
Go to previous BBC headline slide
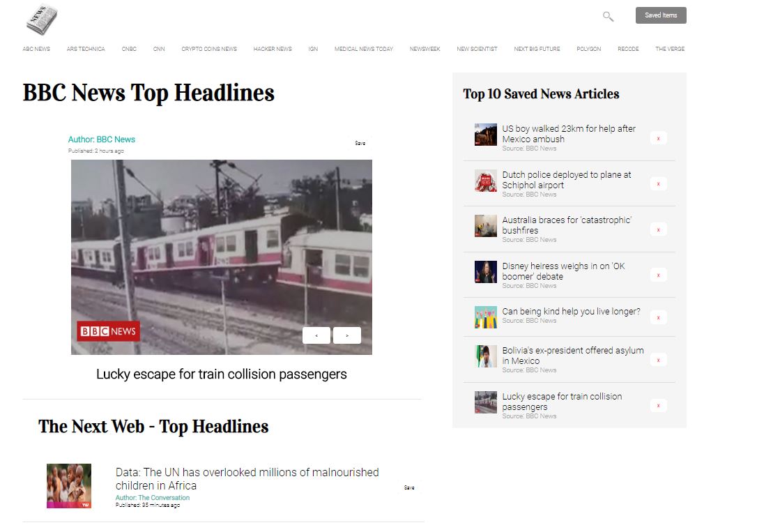click(x=316, y=335)
